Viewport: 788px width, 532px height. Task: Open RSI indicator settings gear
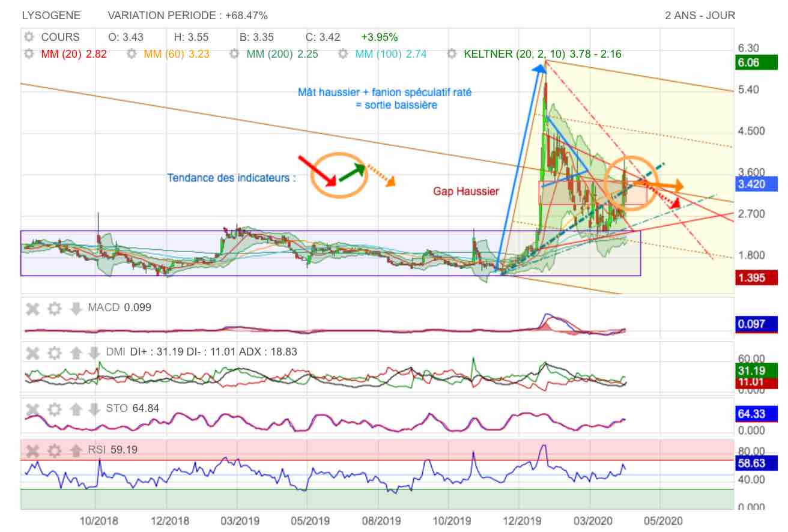coord(55,450)
